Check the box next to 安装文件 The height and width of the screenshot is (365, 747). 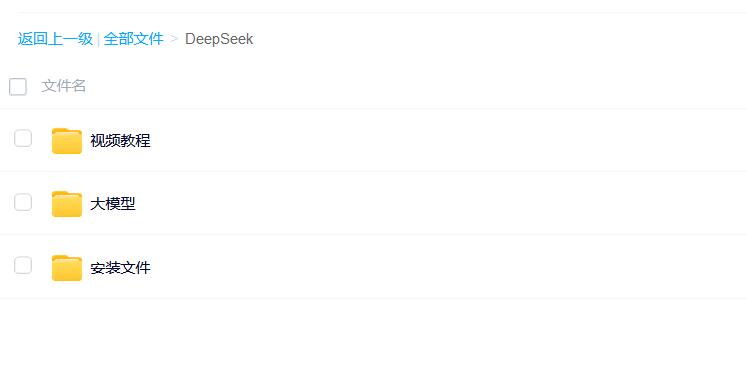[x=23, y=265]
